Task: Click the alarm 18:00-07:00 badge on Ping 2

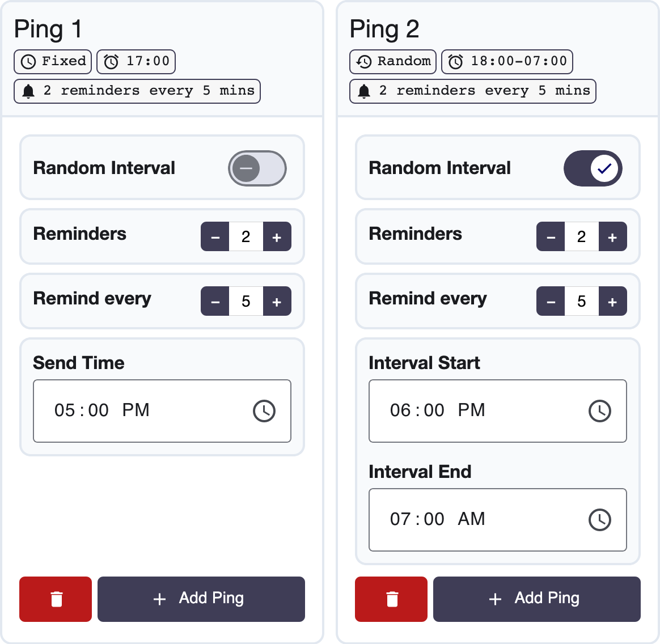Action: pos(507,62)
